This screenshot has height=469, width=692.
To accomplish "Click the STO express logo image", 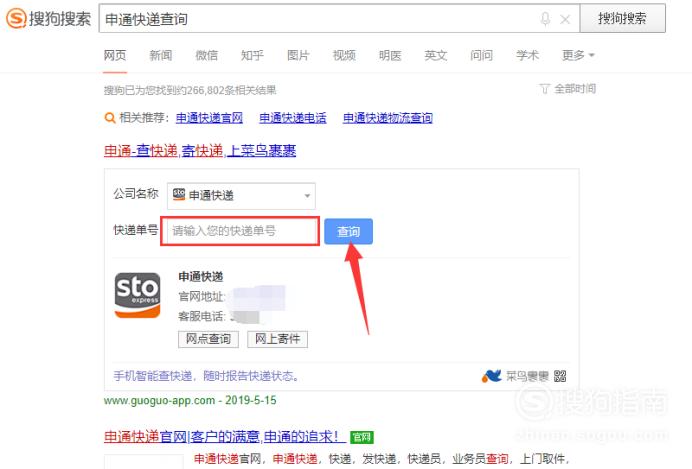I will pyautogui.click(x=137, y=295).
